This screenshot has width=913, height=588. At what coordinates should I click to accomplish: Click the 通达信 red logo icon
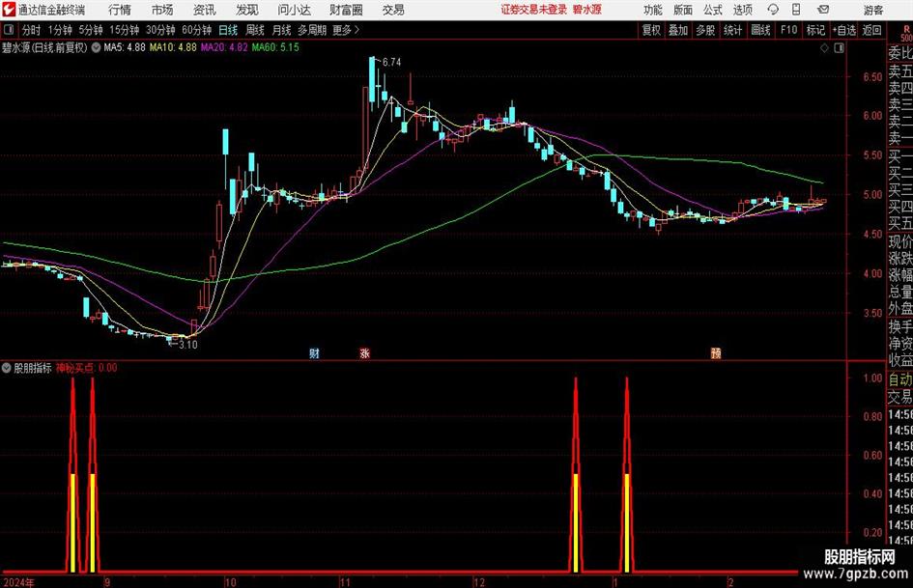(9, 10)
